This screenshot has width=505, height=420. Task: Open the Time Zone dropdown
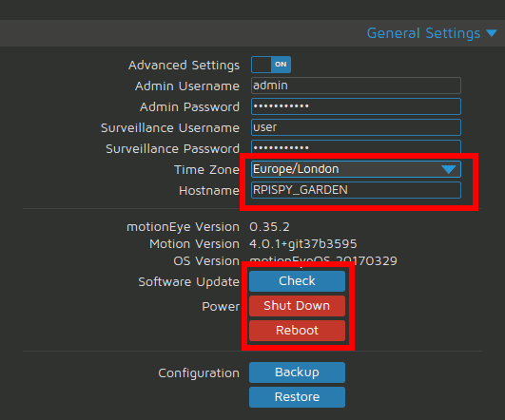pyautogui.click(x=356, y=169)
